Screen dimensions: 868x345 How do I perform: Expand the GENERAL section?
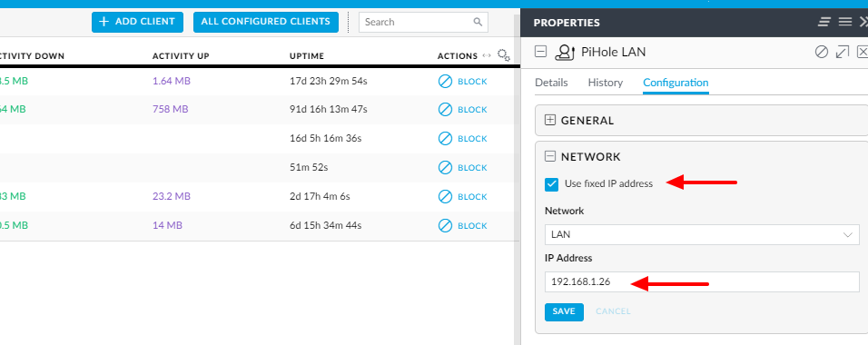click(549, 120)
